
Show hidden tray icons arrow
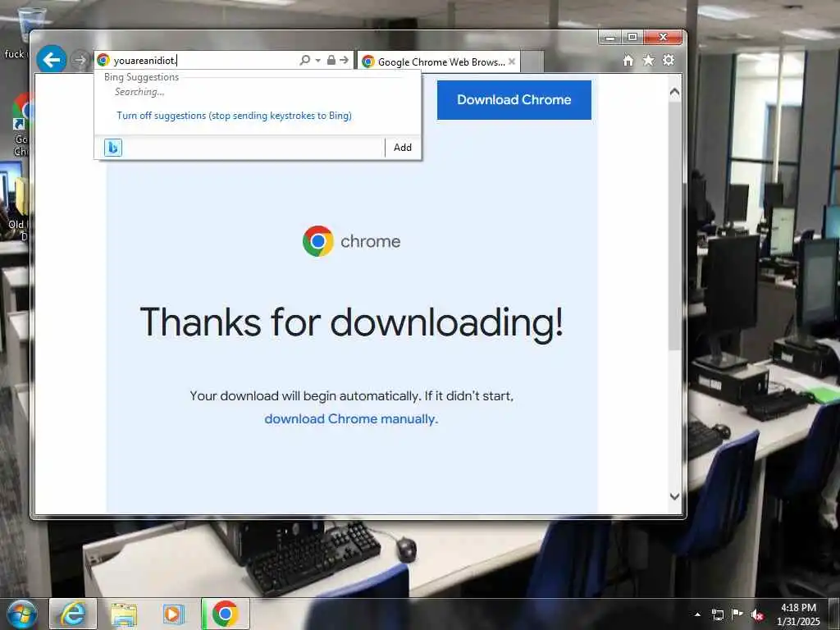pyautogui.click(x=697, y=614)
